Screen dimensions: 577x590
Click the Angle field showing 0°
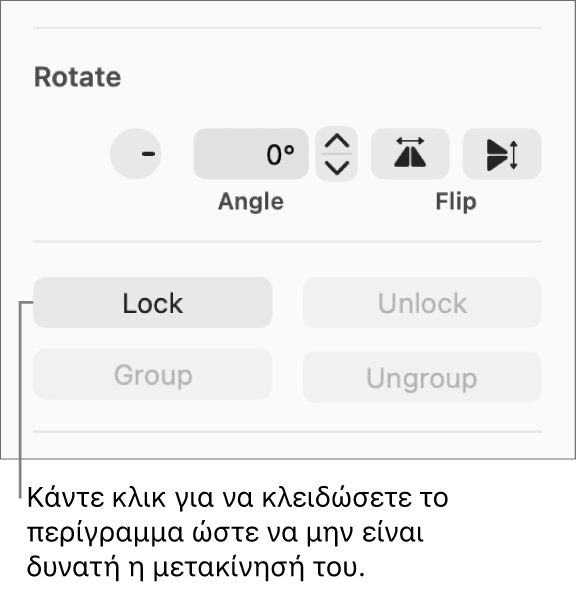tap(251, 154)
